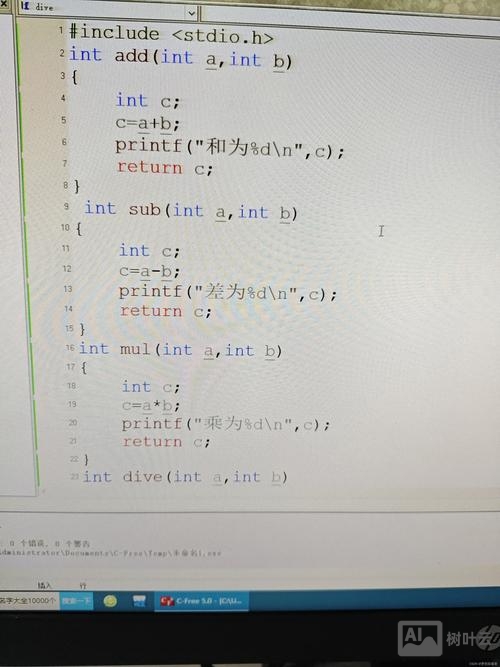Click the second empty combo box at the top

[x=349, y=18]
